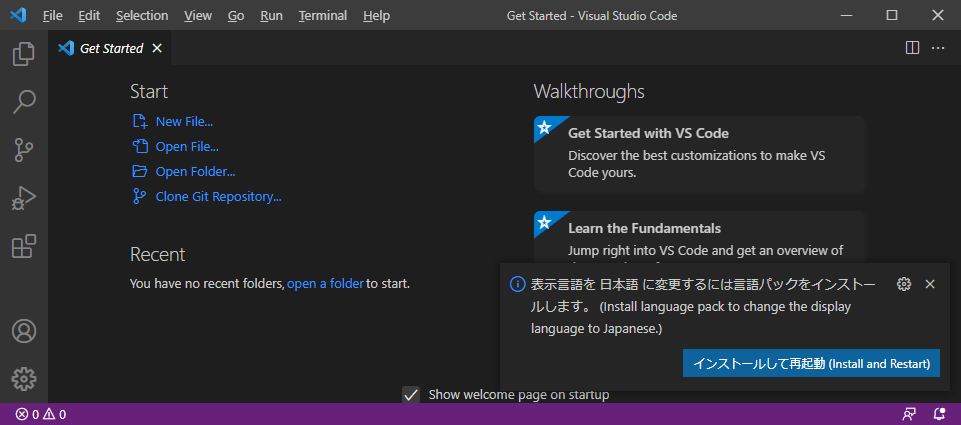Click the Walkthroughs heading text
This screenshot has width=961, height=425.
(589, 91)
